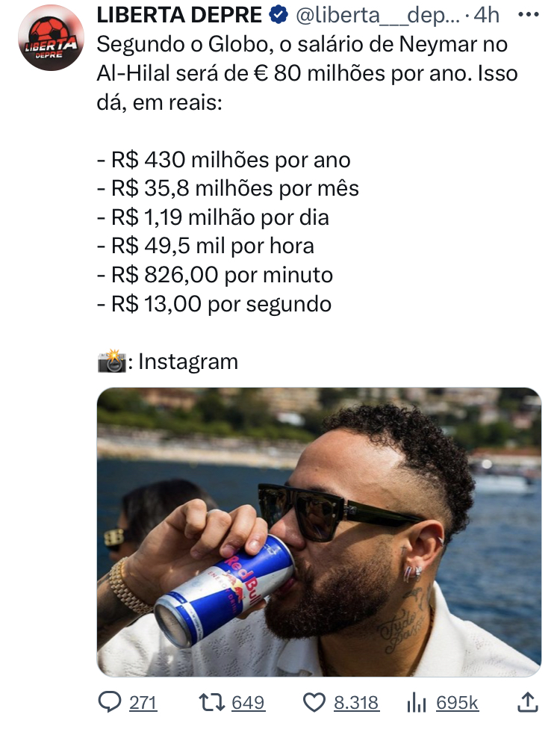Click the line R$ 430 milhões por ano

(223, 160)
